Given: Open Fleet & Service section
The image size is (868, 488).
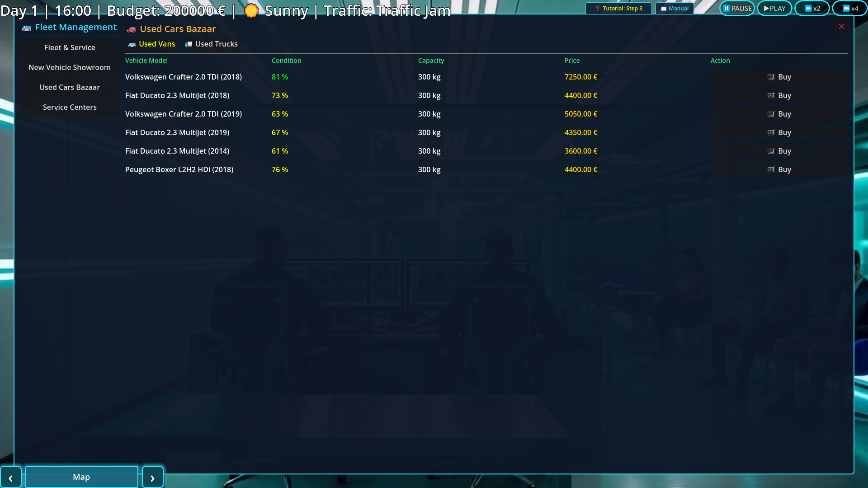Looking at the screenshot, I should pos(70,47).
